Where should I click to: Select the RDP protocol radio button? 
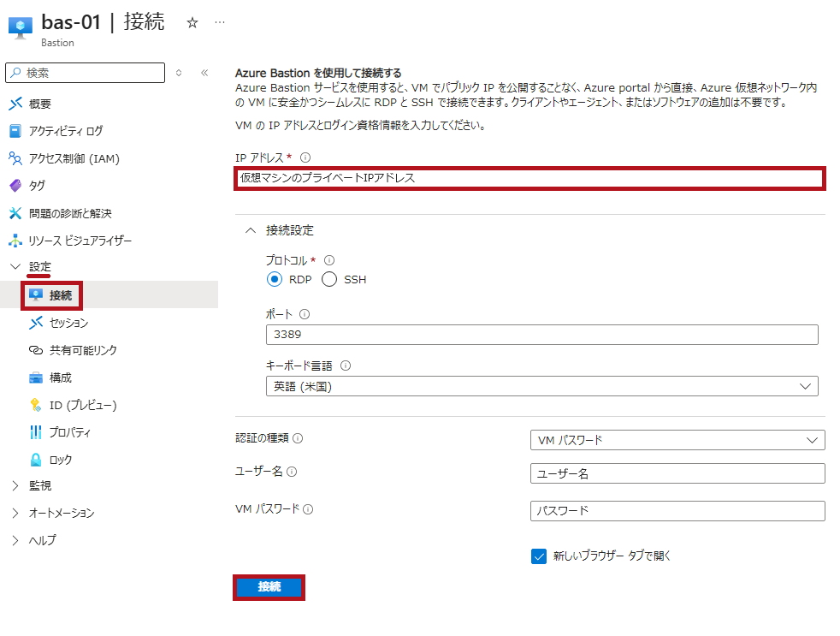(x=275, y=279)
